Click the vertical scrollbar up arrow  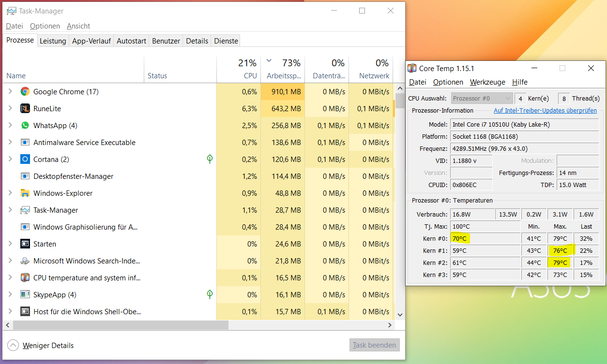[x=400, y=89]
